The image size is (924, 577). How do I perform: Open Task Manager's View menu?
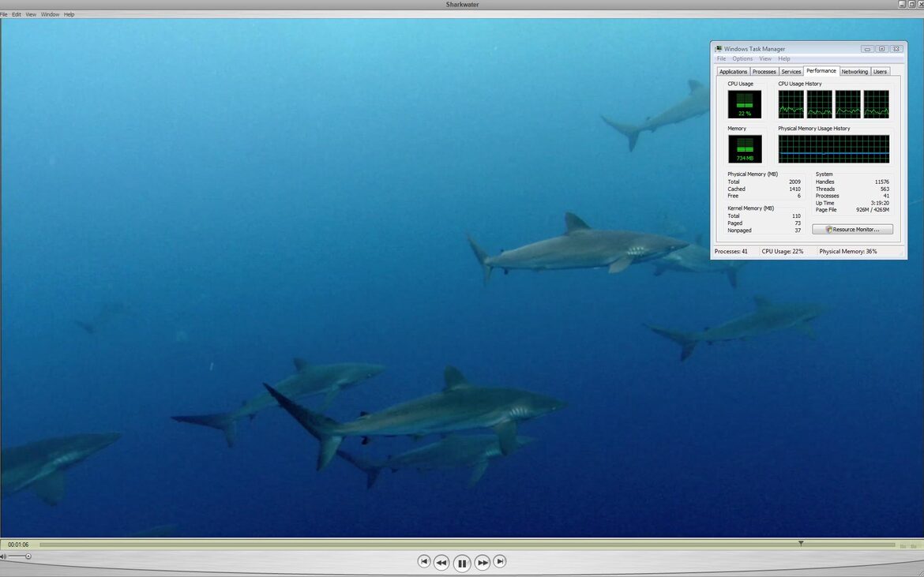point(765,59)
